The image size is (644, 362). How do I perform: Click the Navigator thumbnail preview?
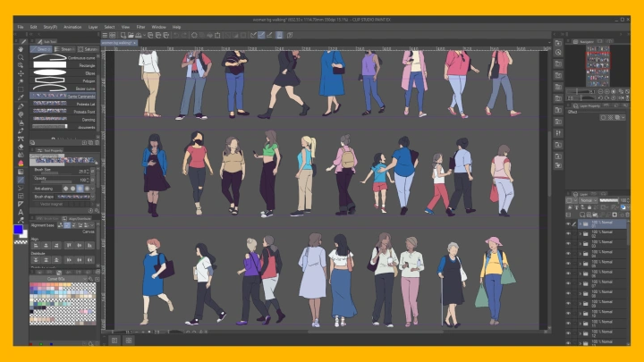point(597,65)
